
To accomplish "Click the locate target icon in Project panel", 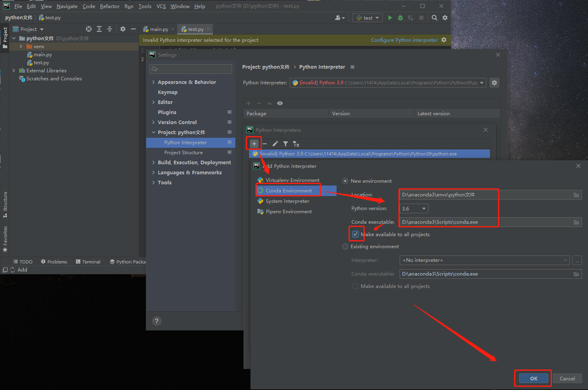I will tap(89, 29).
